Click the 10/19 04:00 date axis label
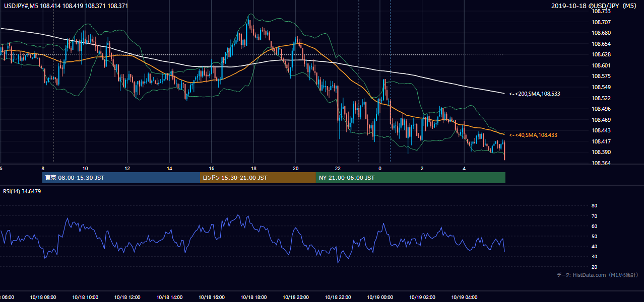The width and height of the screenshot is (644, 302). (x=464, y=297)
